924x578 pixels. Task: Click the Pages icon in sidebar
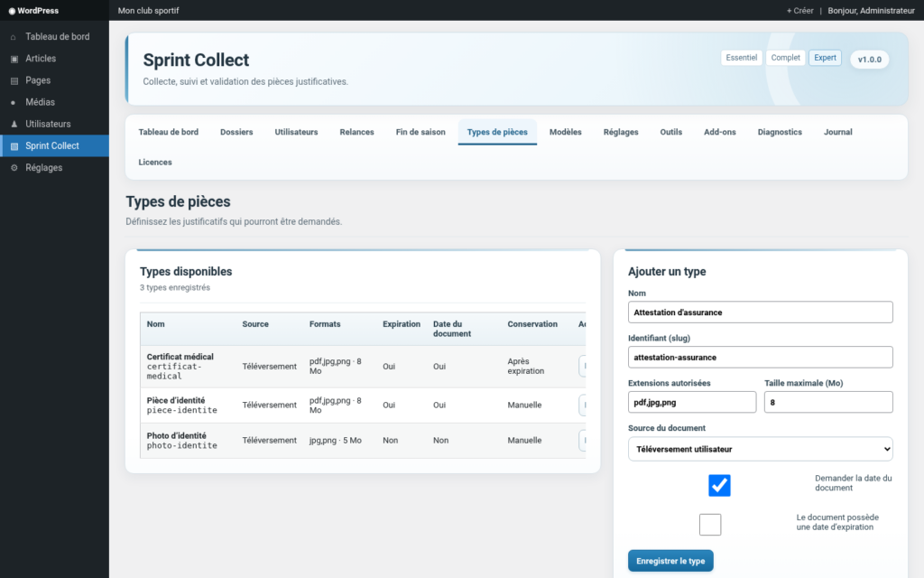pyautogui.click(x=14, y=80)
